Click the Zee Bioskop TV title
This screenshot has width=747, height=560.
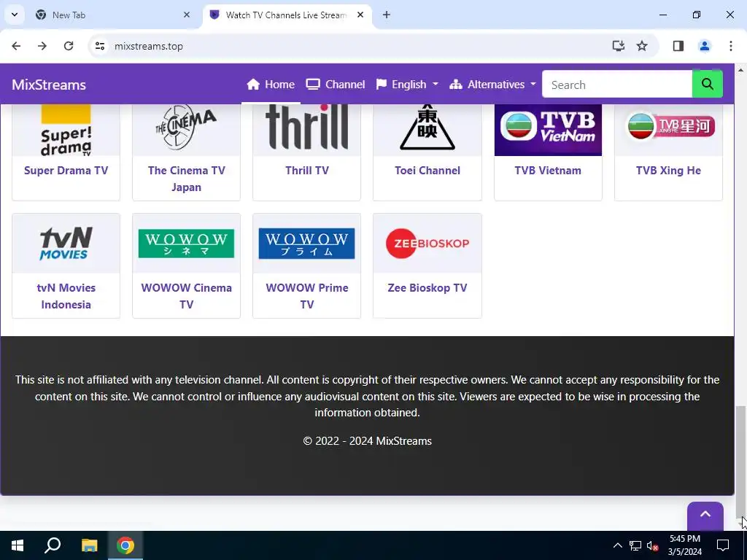[x=427, y=287]
